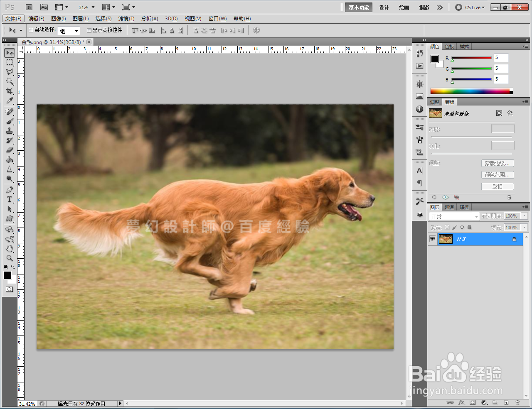This screenshot has width=532, height=409.
Task: Enable Show Transform Controls checkbox
Action: 89,30
